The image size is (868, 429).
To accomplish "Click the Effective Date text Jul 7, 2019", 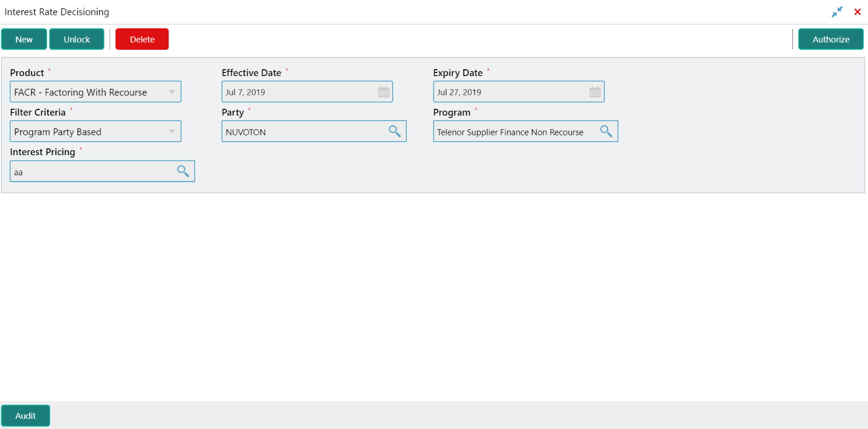I will [x=245, y=92].
